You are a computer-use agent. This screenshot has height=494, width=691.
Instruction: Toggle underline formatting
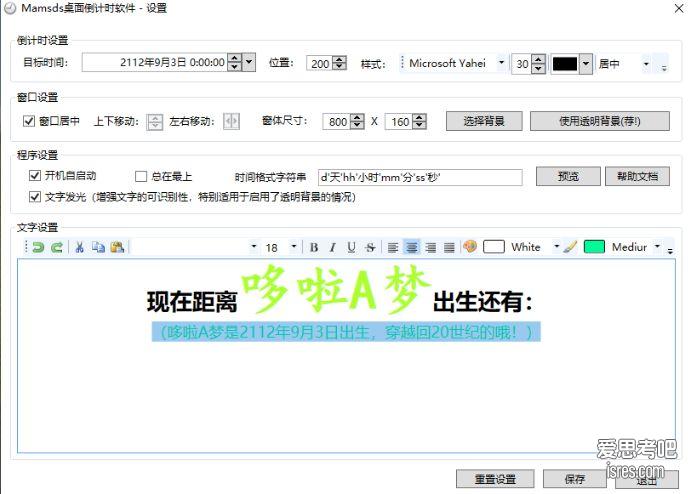[x=351, y=248]
